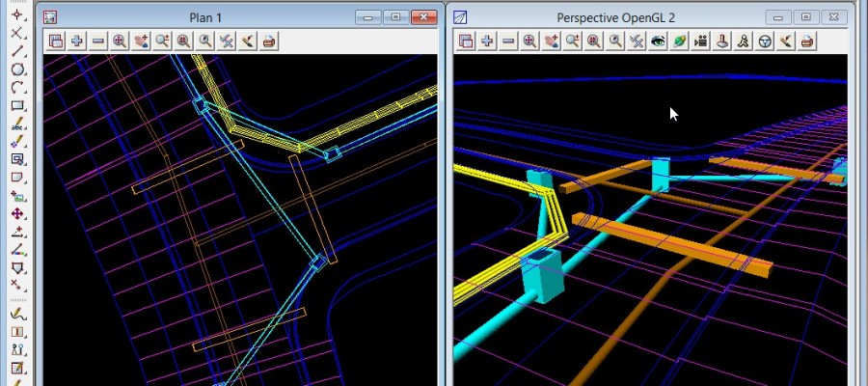868x386 pixels.
Task: Click the Plan 1 window system icon
Action: click(50, 17)
